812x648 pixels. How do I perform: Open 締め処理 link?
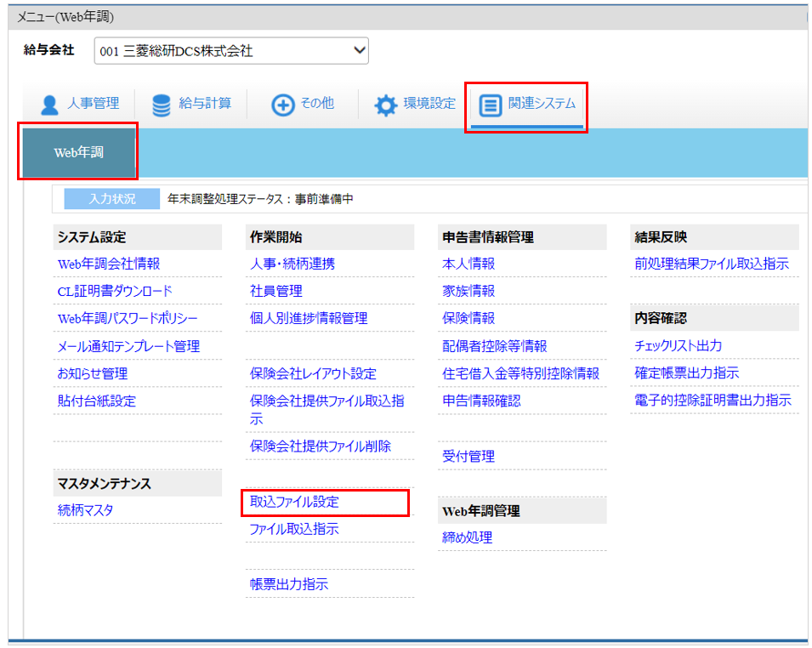pyautogui.click(x=467, y=537)
